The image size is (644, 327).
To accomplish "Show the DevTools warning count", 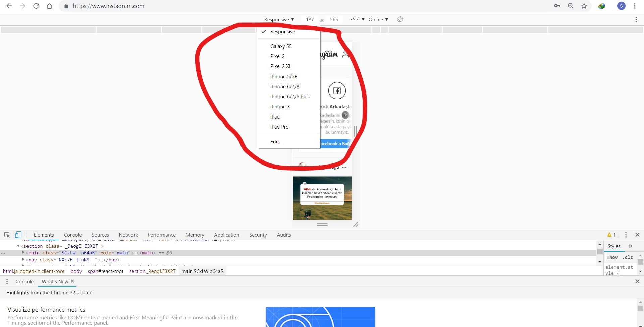I will pyautogui.click(x=611, y=235).
